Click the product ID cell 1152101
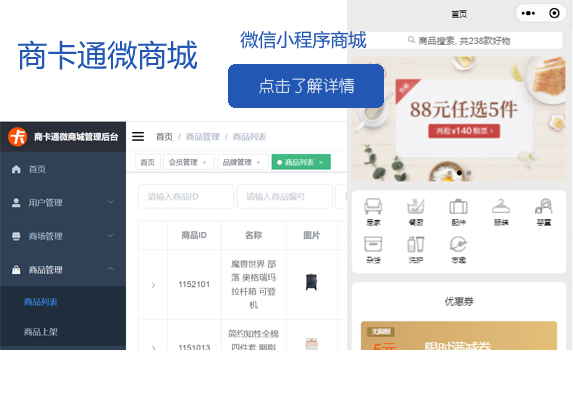Viewport: 573px width, 405px height. tap(194, 284)
